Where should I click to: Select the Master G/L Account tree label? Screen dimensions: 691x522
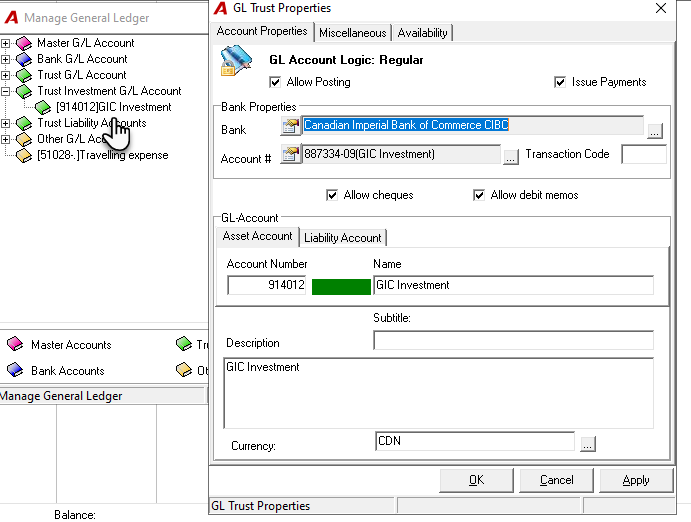click(85, 43)
